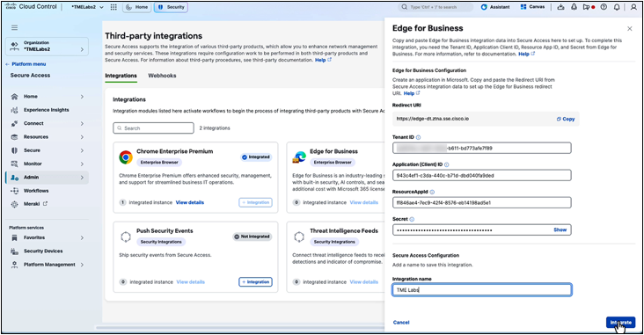Click the Resources sidebar icon
This screenshot has width=644, height=335.
(14, 137)
